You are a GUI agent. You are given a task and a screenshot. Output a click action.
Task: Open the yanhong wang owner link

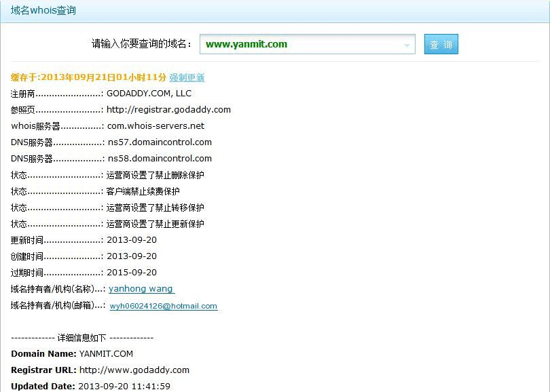pyautogui.click(x=141, y=289)
